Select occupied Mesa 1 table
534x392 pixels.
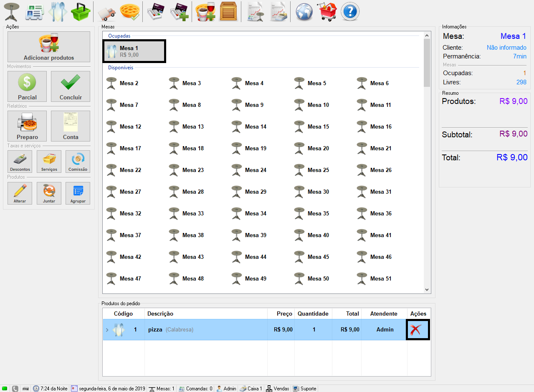134,51
